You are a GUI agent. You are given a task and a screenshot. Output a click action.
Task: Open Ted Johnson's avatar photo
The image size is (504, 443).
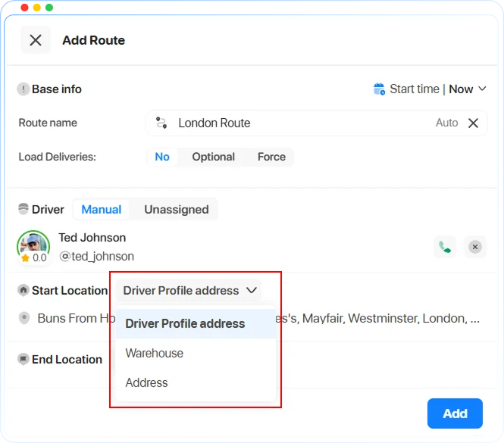(33, 246)
